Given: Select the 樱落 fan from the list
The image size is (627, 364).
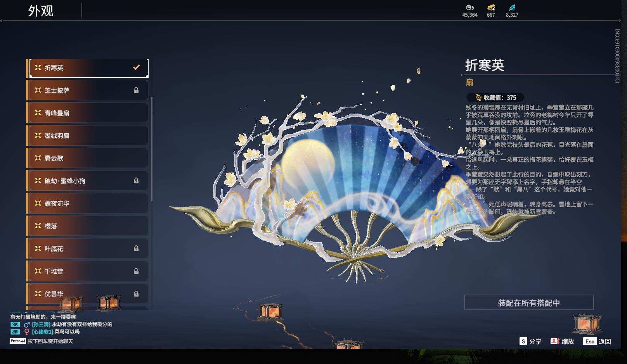Looking at the screenshot, I should (x=85, y=226).
